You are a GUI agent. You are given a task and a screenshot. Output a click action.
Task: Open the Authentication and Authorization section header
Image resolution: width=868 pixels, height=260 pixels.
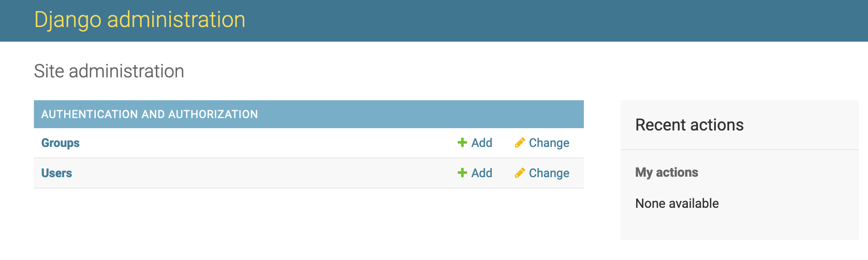[149, 114]
